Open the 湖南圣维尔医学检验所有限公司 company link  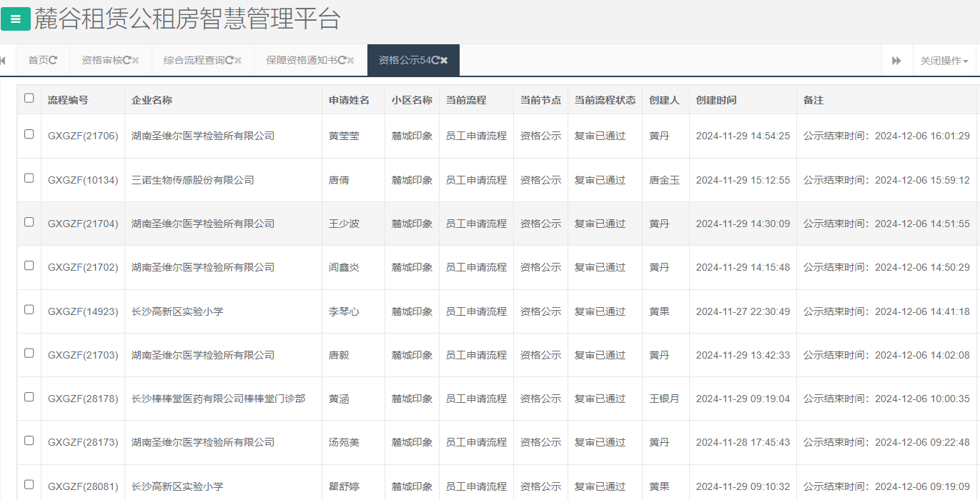coord(204,136)
